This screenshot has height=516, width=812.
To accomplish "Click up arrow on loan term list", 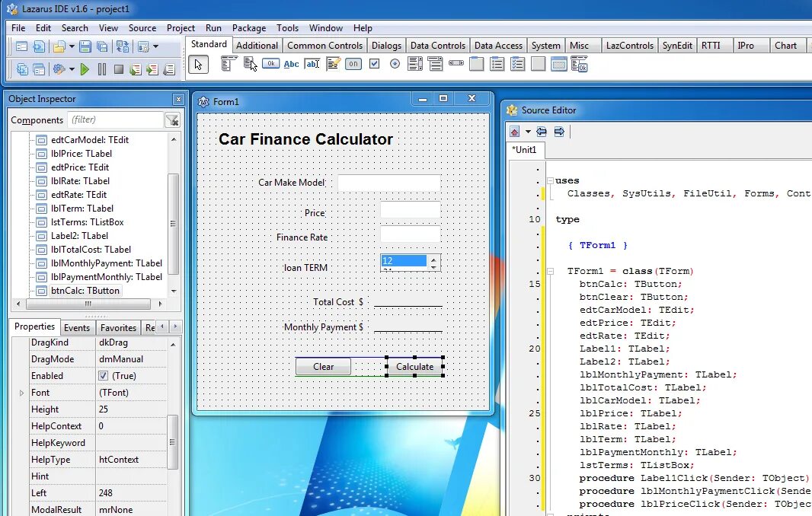I will (x=434, y=260).
